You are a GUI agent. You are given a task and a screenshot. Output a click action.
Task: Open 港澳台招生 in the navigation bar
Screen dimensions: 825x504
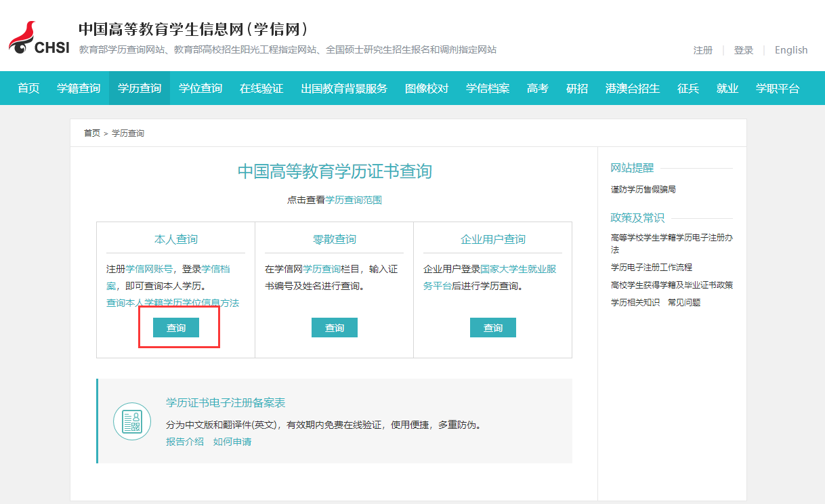tap(633, 88)
